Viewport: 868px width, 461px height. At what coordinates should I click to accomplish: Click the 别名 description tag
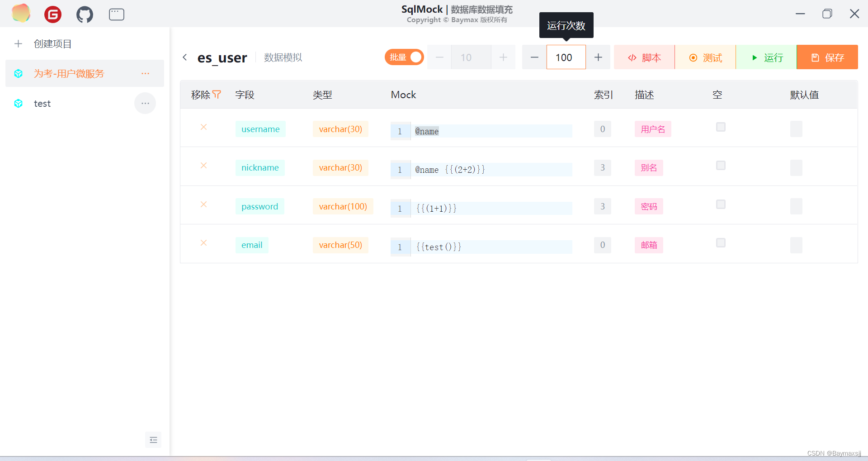tap(649, 167)
